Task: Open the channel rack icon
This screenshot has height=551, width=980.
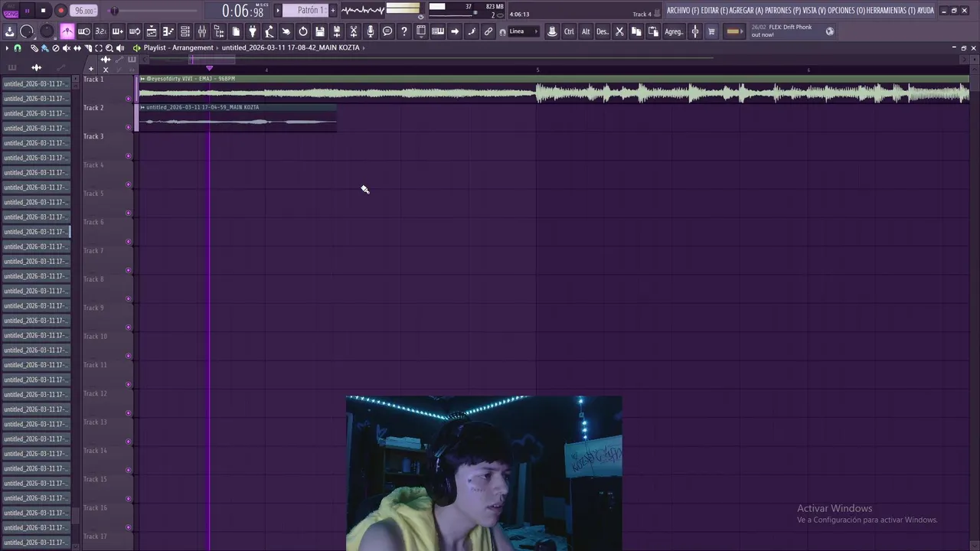Action: [x=185, y=31]
